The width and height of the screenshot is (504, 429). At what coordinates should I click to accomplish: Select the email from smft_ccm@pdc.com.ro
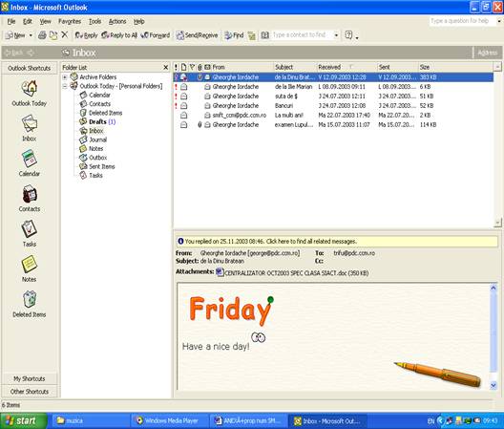[x=333, y=116]
